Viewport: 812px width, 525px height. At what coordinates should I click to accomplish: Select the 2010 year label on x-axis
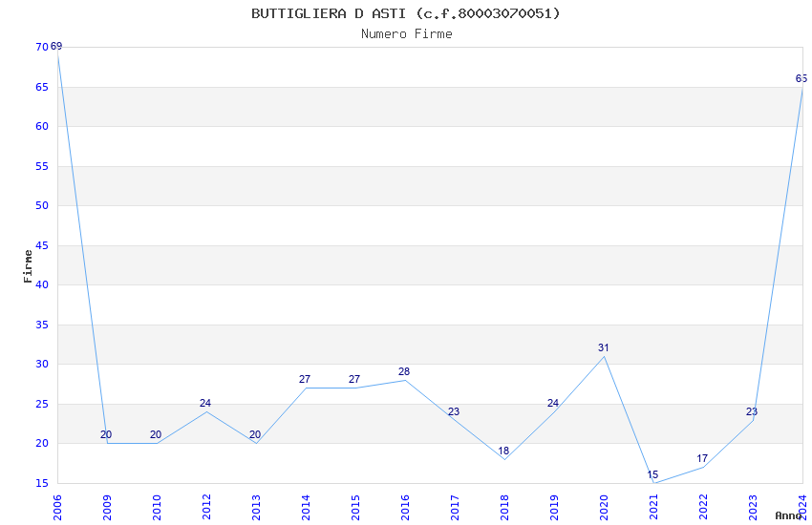157,507
